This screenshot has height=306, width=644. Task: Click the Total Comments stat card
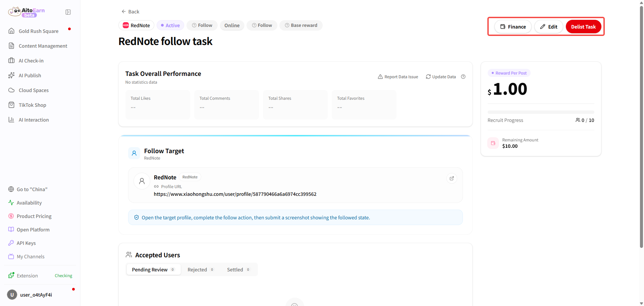(226, 104)
